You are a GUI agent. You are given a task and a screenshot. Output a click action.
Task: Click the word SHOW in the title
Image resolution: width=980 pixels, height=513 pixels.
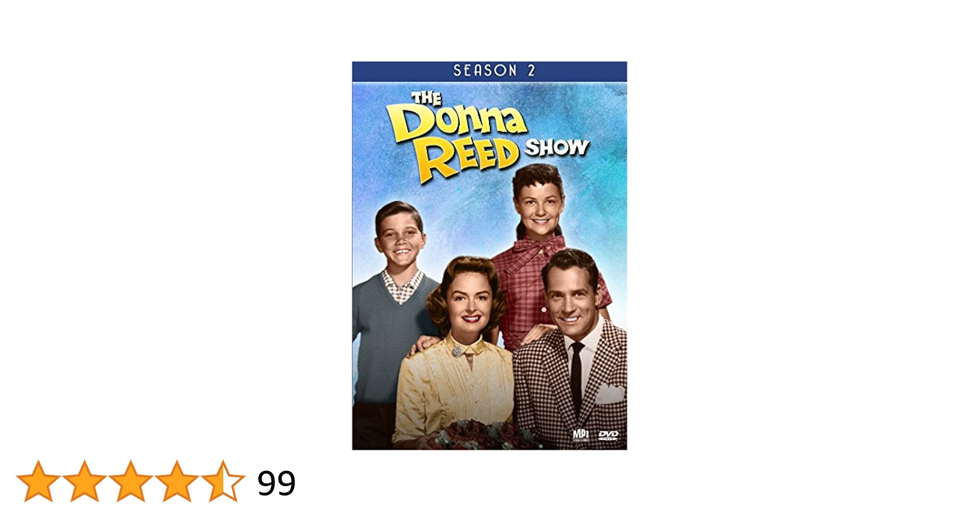point(557,148)
